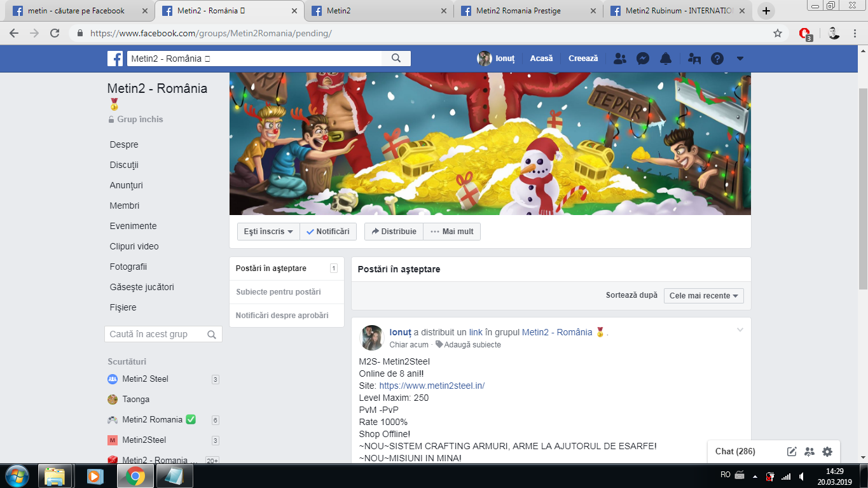Open the metin2steel.in site link

432,386
